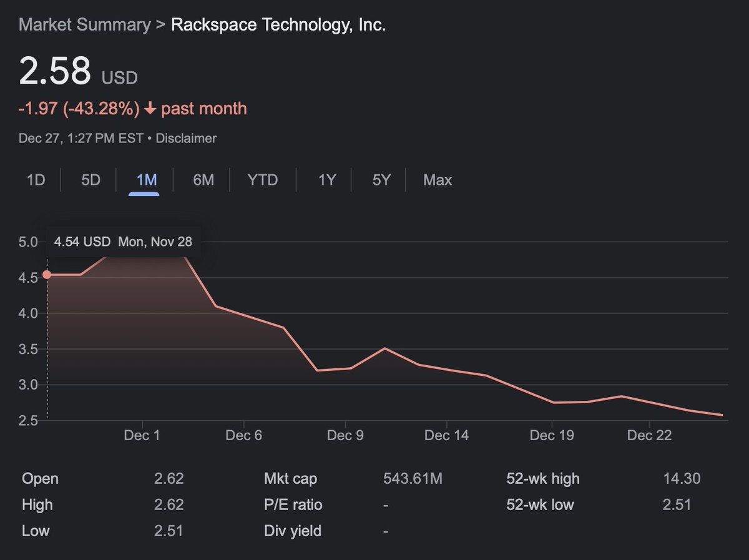Switch chart to 6M range

point(203,180)
